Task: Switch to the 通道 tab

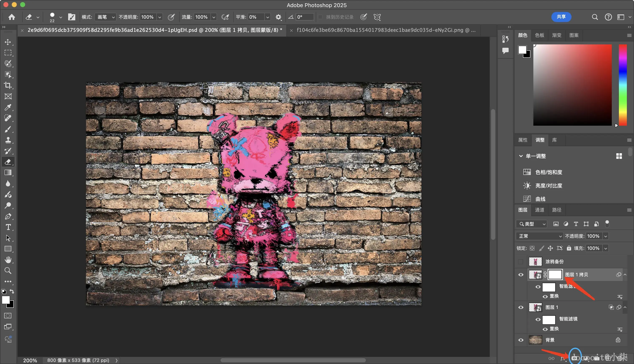Action: [x=539, y=210]
